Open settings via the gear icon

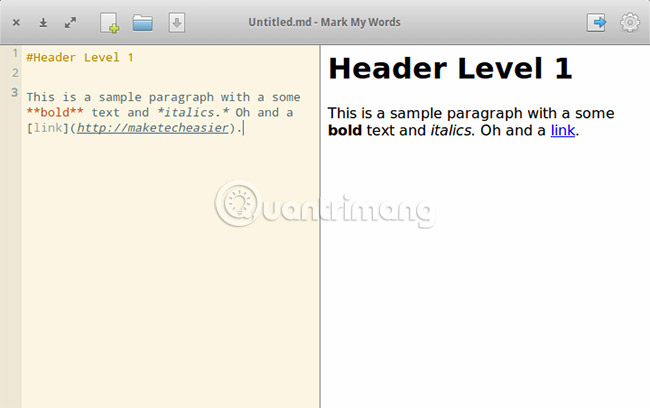click(x=630, y=22)
